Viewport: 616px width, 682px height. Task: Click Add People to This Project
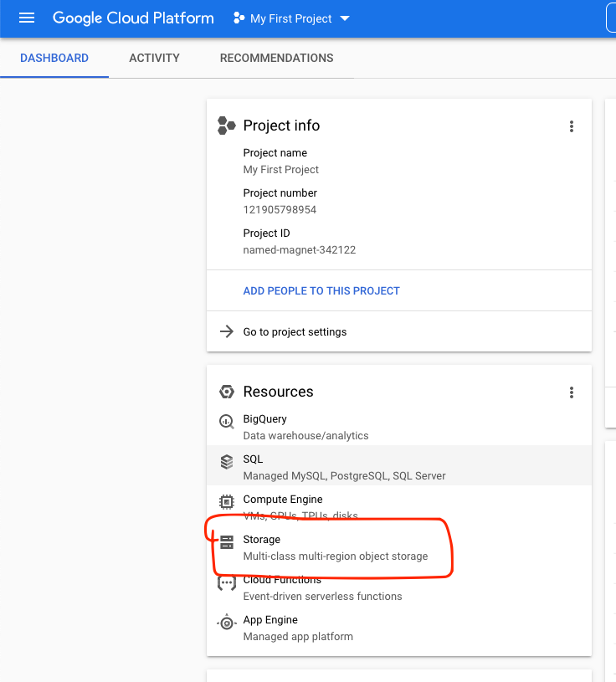point(321,290)
